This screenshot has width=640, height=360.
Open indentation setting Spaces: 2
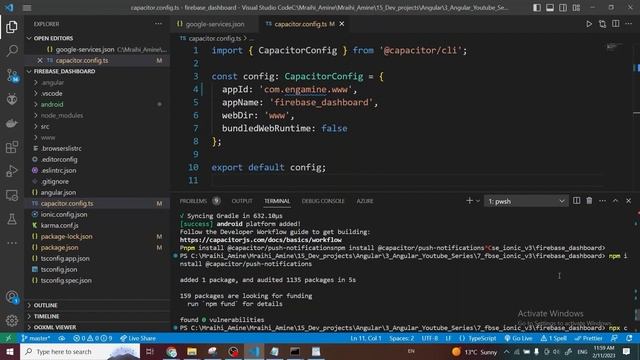coord(401,338)
